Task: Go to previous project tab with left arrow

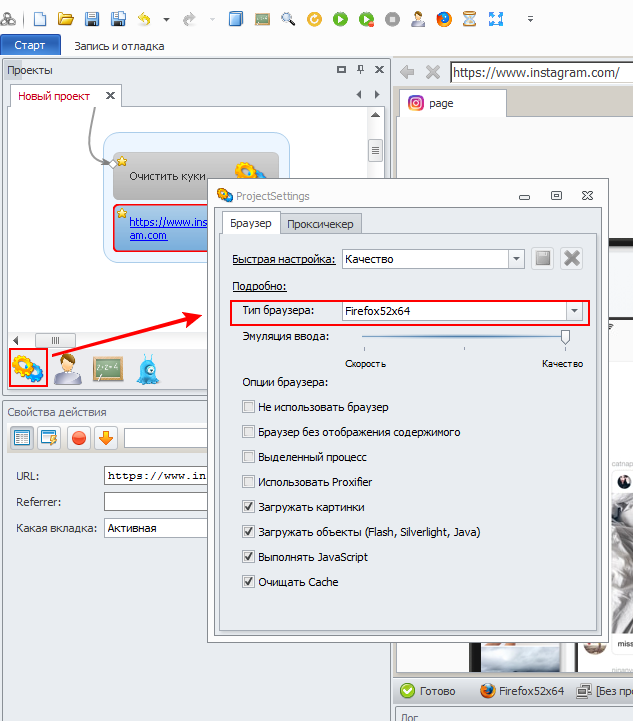Action: [359, 95]
